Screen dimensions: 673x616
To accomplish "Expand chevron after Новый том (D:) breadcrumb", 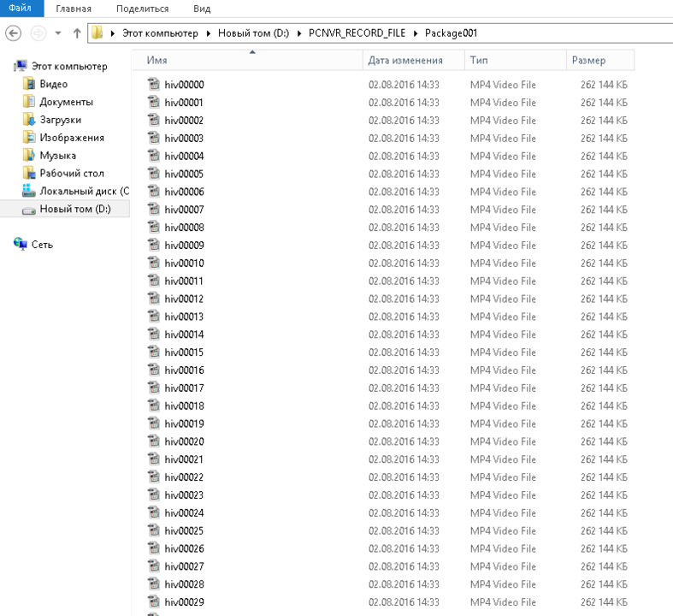I will pos(299,33).
